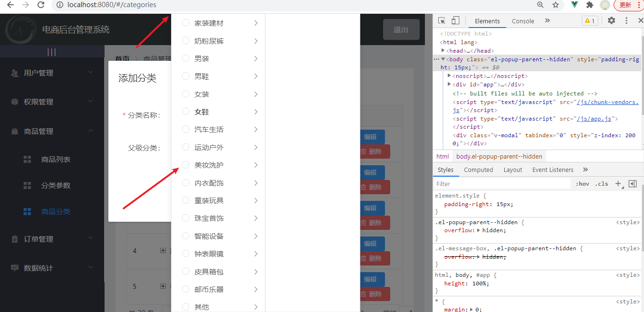Open the Event Listeners pane tab

click(x=553, y=170)
